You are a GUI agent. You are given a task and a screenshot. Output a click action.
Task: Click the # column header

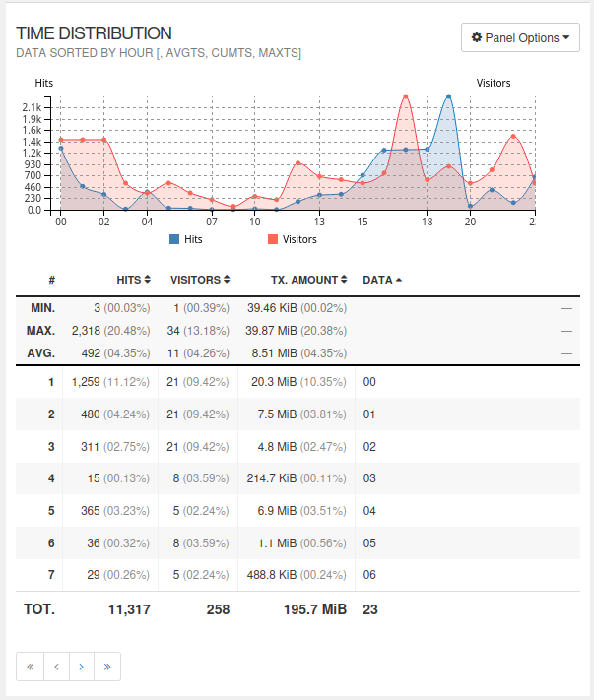(x=51, y=280)
